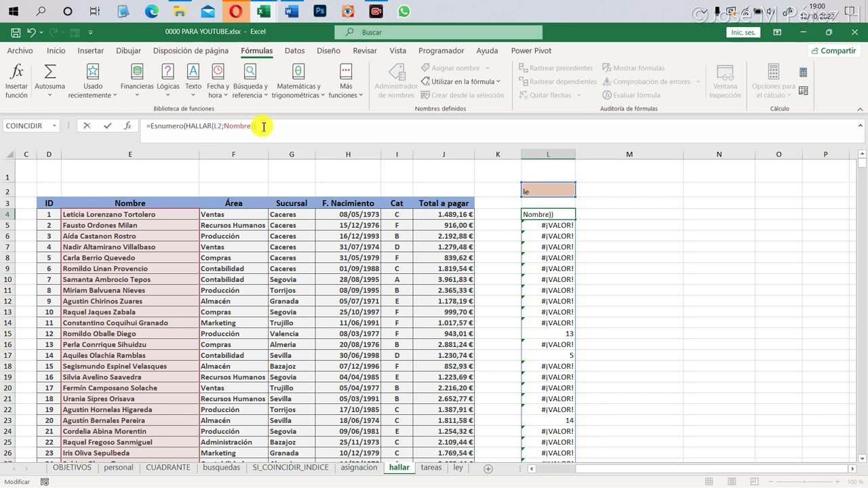Click the fx insert function icon in formula bar

127,126
